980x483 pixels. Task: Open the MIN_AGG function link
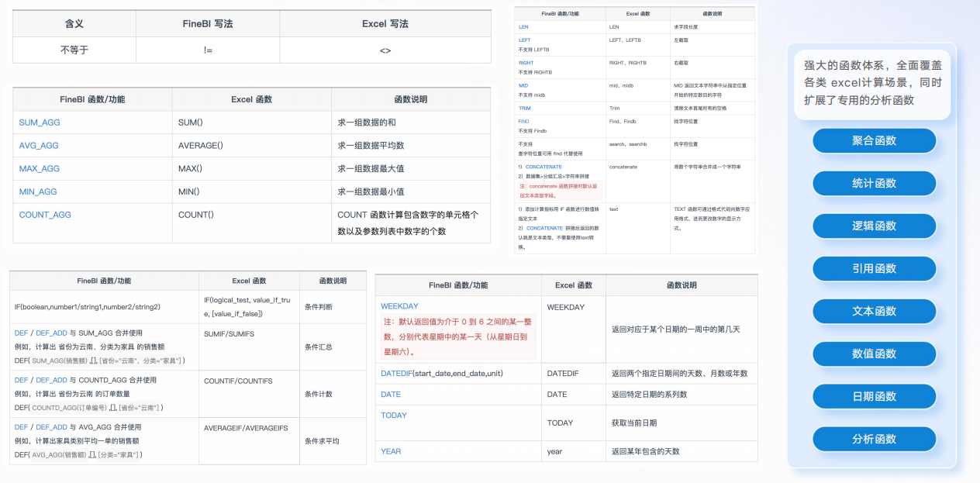[39, 191]
